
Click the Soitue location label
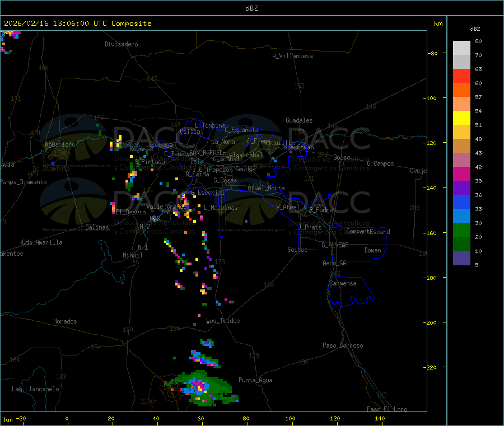[297, 250]
